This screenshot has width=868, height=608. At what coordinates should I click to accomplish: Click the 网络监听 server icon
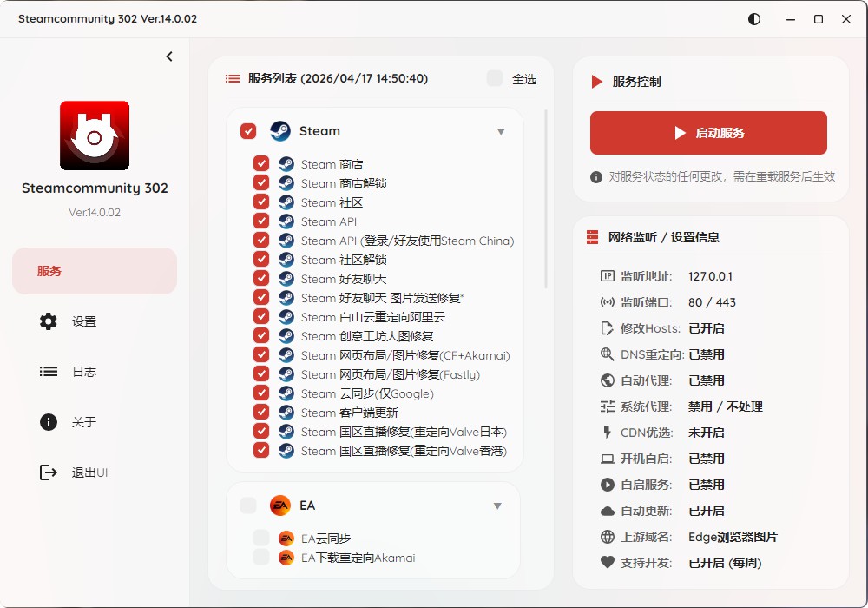(592, 237)
